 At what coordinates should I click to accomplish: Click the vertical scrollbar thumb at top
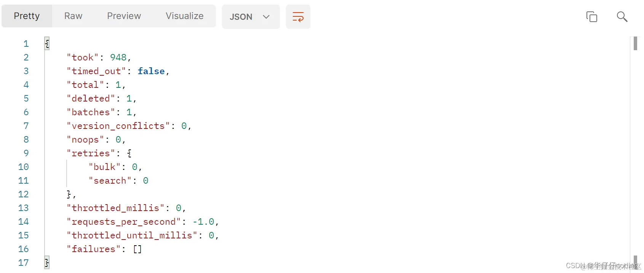[x=635, y=43]
